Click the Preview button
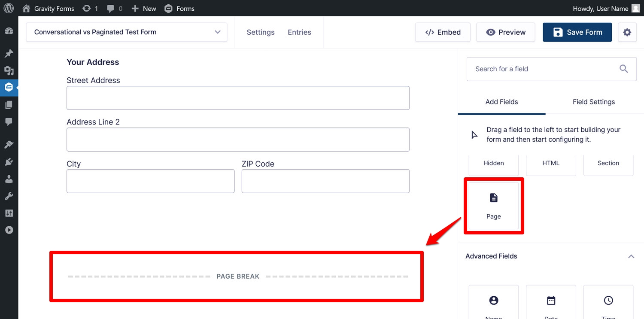This screenshot has width=644, height=319. pyautogui.click(x=506, y=32)
